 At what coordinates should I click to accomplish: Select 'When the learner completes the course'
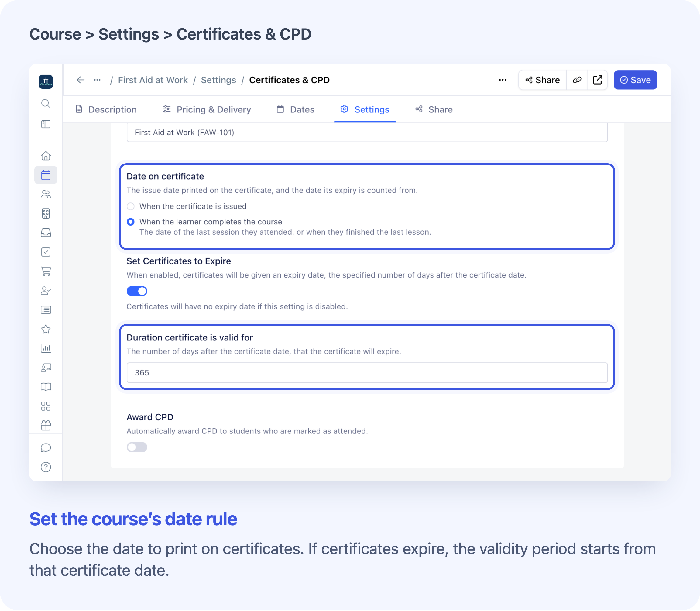pos(131,222)
